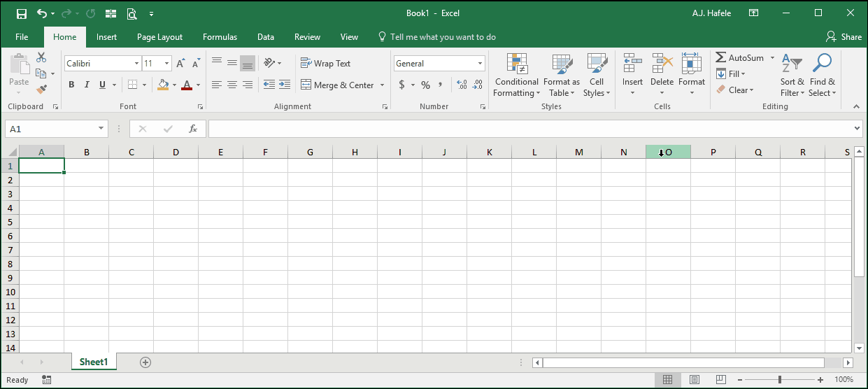Apply percent style to cells

pos(425,85)
